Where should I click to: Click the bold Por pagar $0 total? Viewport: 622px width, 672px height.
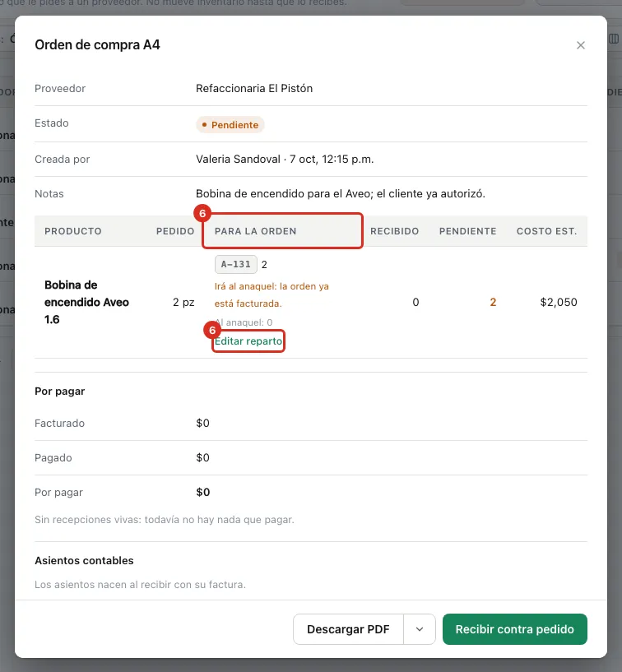coord(202,492)
